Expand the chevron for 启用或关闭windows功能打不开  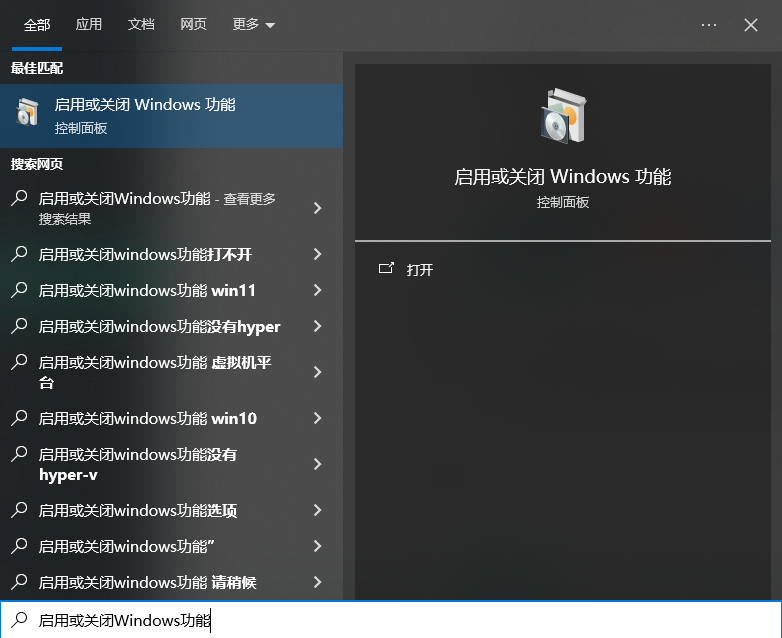pyautogui.click(x=317, y=254)
